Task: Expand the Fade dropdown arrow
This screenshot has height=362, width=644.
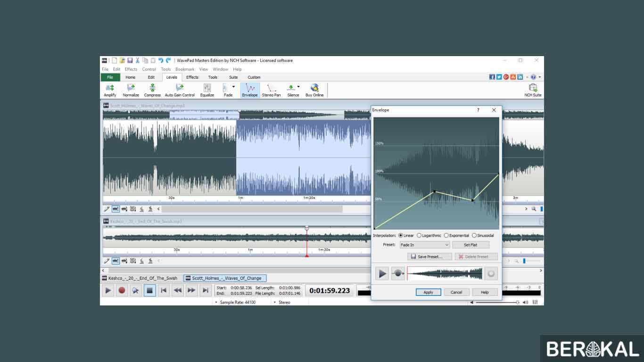Action: (233, 87)
